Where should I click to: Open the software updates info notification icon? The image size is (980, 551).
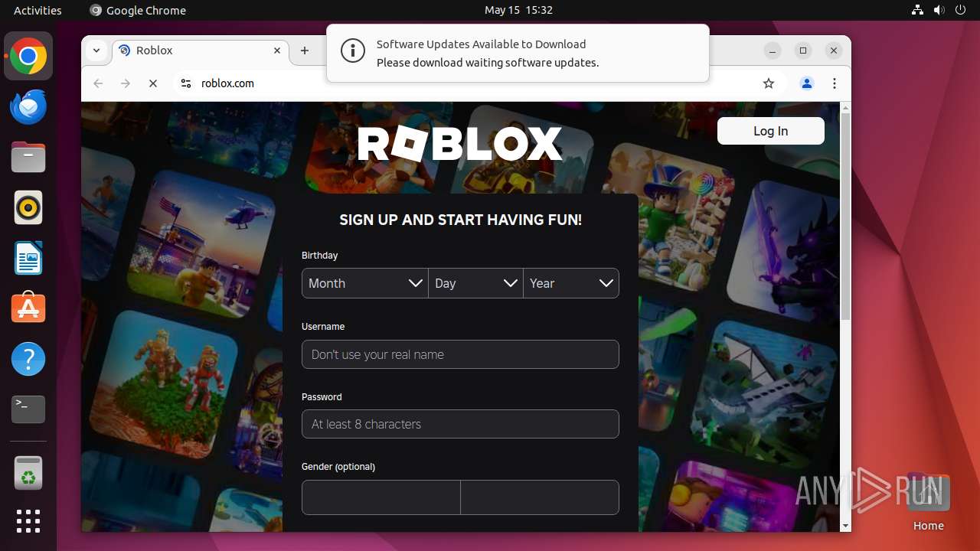pyautogui.click(x=352, y=52)
